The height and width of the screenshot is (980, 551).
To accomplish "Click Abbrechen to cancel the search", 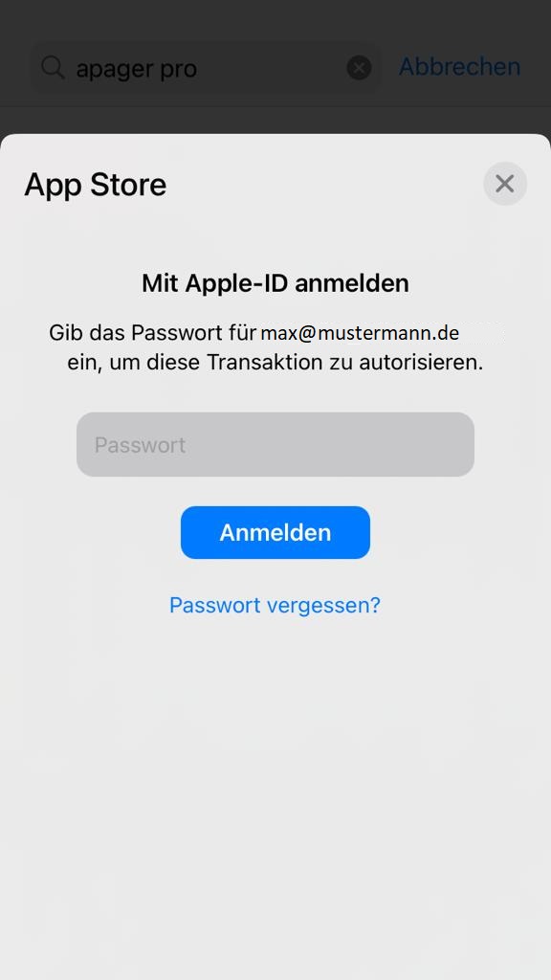I will tap(460, 66).
